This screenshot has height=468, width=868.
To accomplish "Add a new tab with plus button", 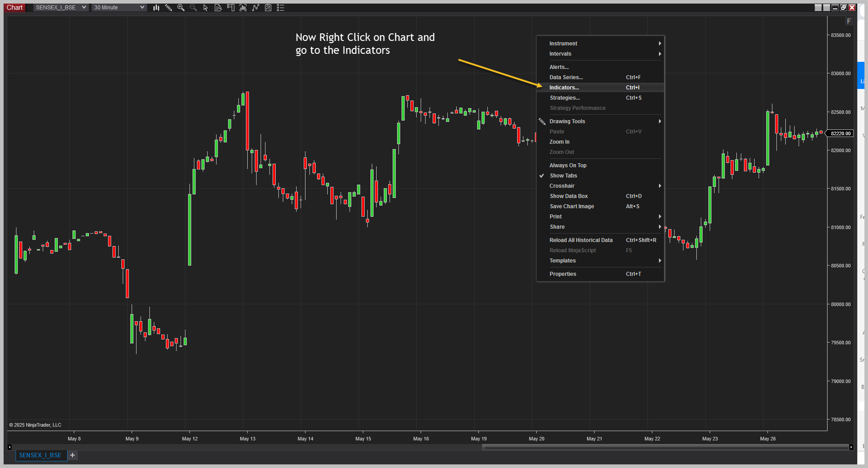I will point(72,455).
